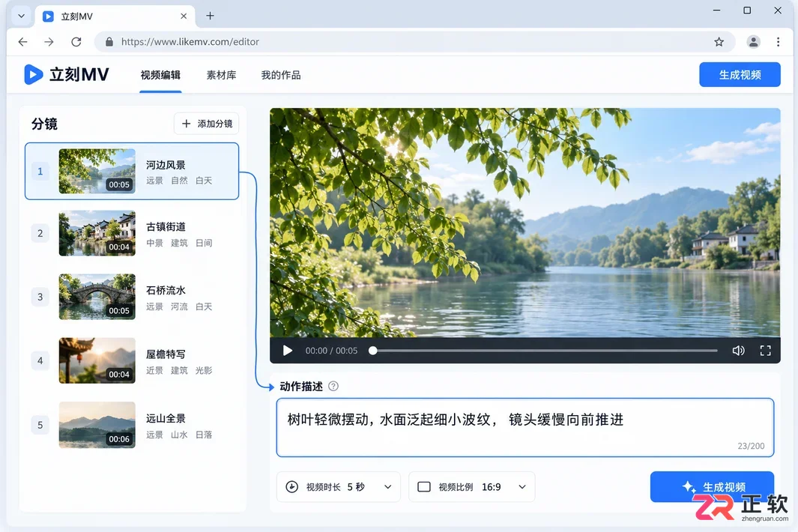Click the lock site info icon
Viewport: 798px width, 532px height.
tap(109, 42)
